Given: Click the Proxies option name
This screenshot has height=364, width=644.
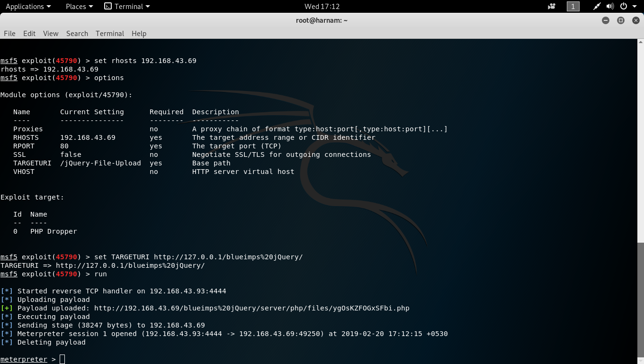Looking at the screenshot, I should (28, 129).
